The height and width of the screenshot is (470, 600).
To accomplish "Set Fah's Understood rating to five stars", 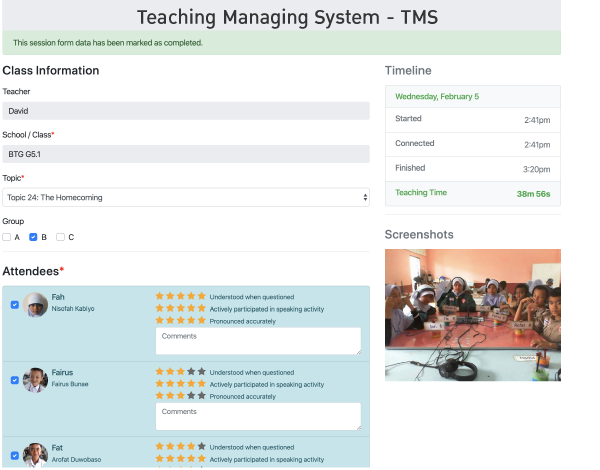I will pyautogui.click(x=202, y=296).
